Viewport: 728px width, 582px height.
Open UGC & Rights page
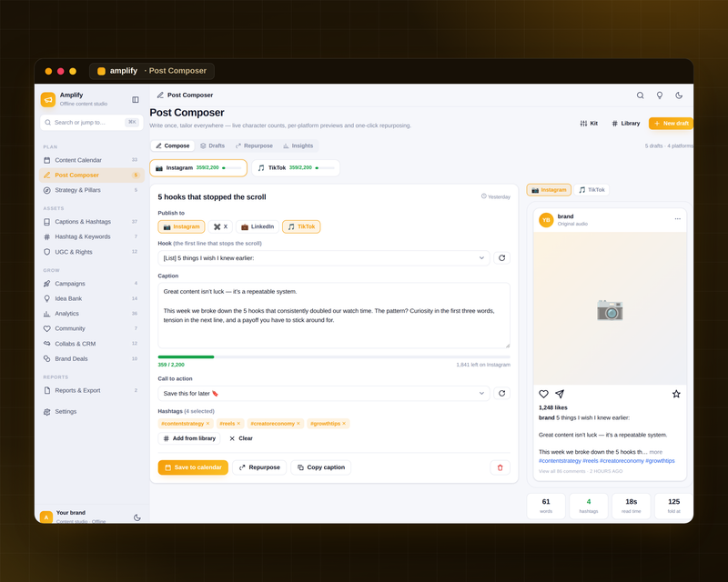point(92,252)
